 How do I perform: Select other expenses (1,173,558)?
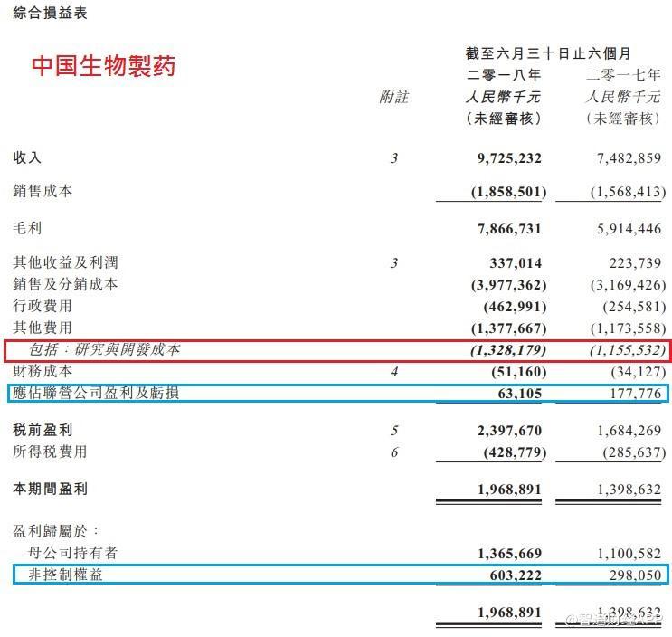pyautogui.click(x=629, y=328)
